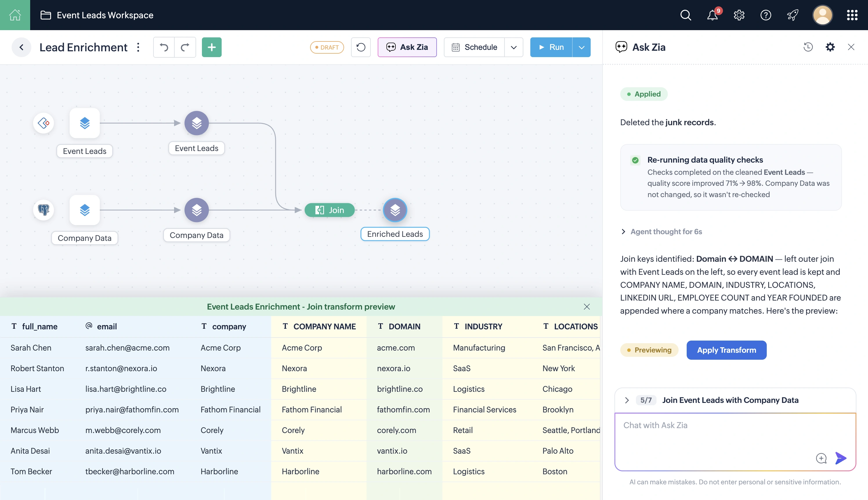Click the Event Leads source connector icon
The height and width of the screenshot is (500, 868).
point(44,123)
